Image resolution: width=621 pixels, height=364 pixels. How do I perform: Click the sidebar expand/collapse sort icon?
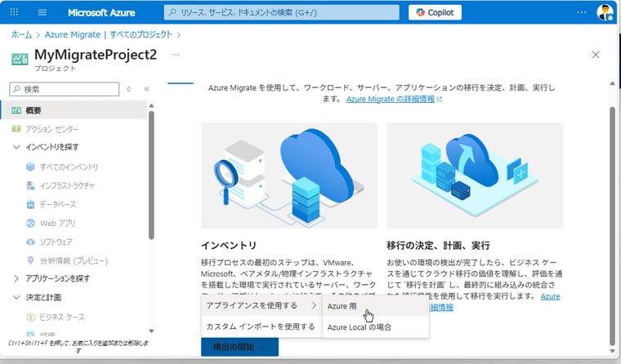[129, 89]
